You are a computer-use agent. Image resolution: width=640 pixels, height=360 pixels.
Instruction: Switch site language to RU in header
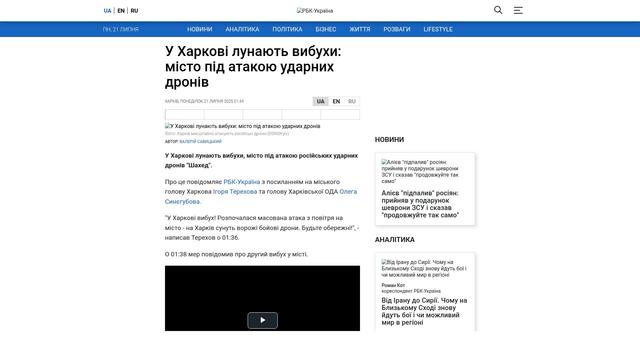(134, 11)
